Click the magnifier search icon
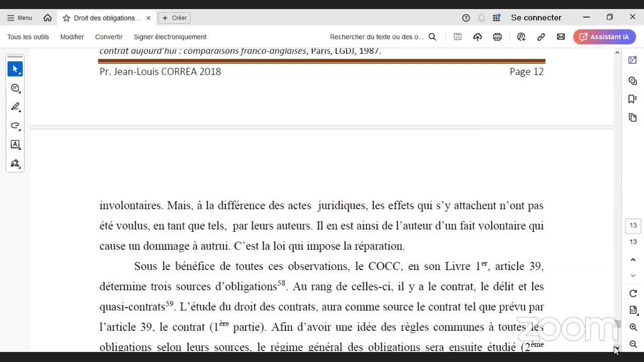 click(432, 37)
